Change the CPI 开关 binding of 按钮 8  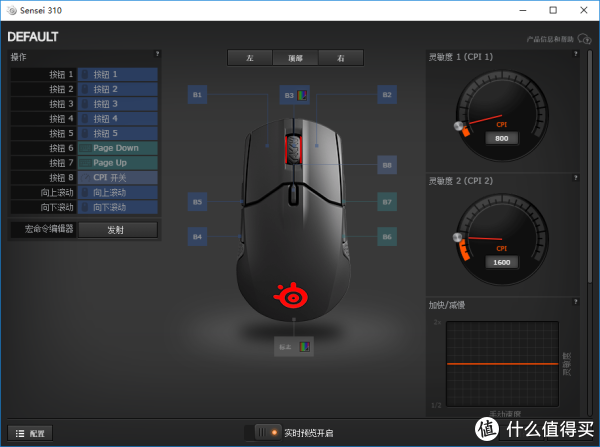point(118,178)
